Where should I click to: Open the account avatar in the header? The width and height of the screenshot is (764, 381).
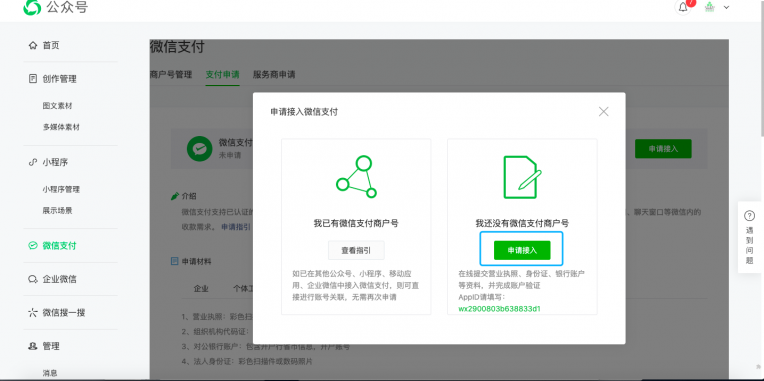coord(709,7)
